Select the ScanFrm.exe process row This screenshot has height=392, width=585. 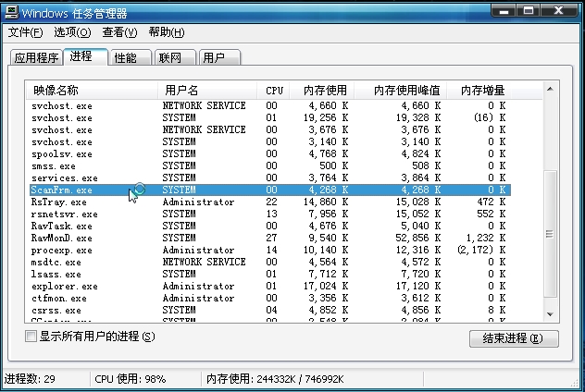click(270, 190)
